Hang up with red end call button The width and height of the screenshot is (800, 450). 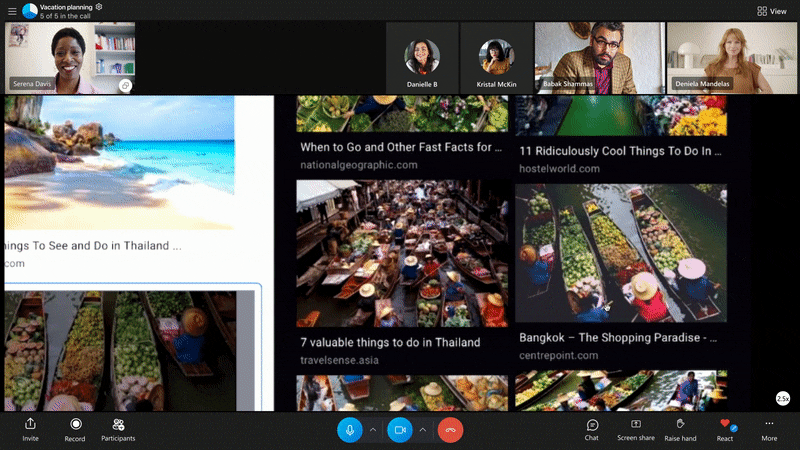450,430
